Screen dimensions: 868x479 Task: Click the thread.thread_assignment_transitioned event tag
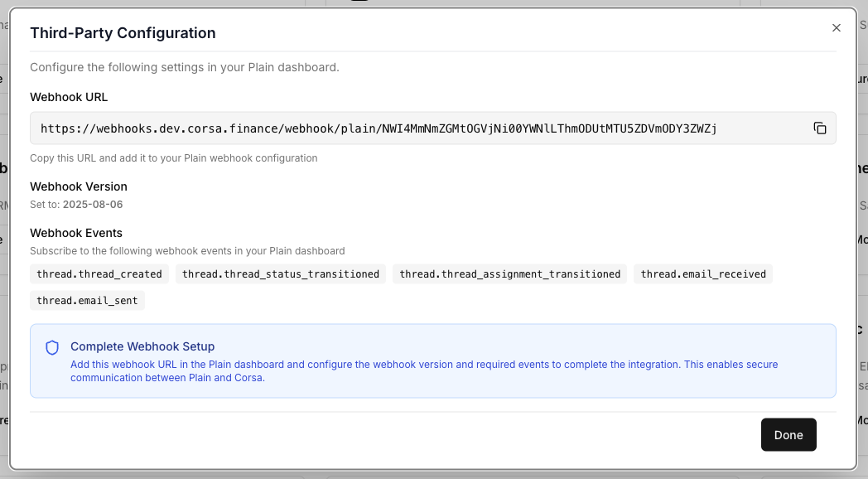pyautogui.click(x=510, y=274)
